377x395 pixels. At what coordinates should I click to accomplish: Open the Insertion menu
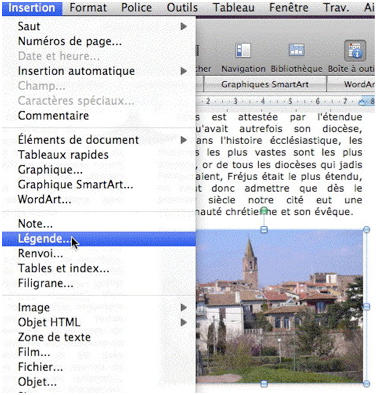(32, 8)
